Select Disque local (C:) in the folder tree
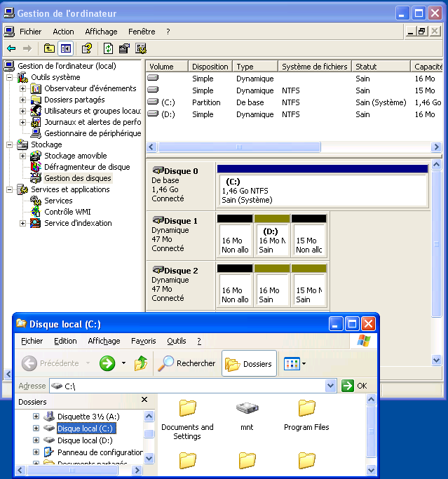 pos(86,429)
